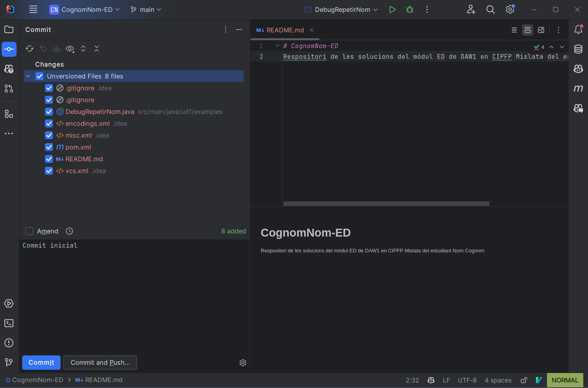Image resolution: width=588 pixels, height=388 pixels.
Task: Click Commit and Push button
Action: tap(100, 362)
